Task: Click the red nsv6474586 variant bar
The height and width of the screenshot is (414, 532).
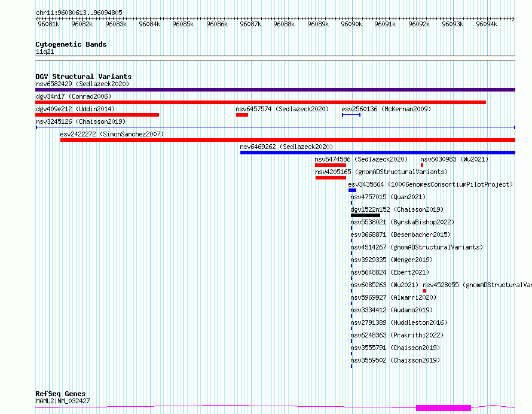Action: pyautogui.click(x=331, y=165)
